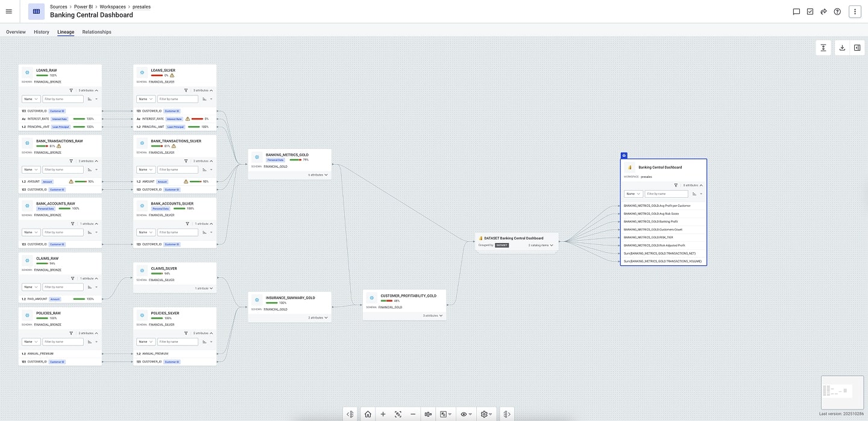Screen dimensions: 868x421
Task: Open the three-dot more options button
Action: pos(855,11)
